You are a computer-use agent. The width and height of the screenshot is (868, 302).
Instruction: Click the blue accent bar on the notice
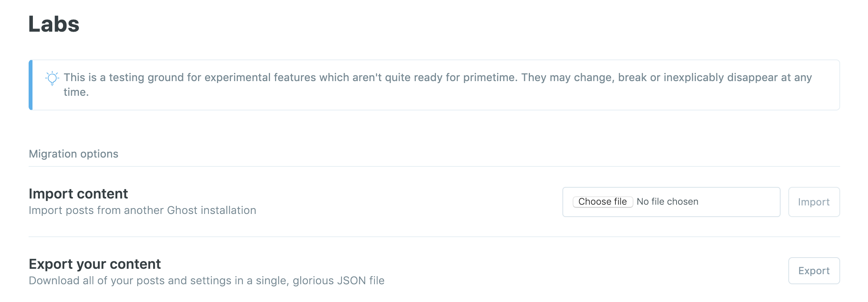pyautogui.click(x=31, y=85)
